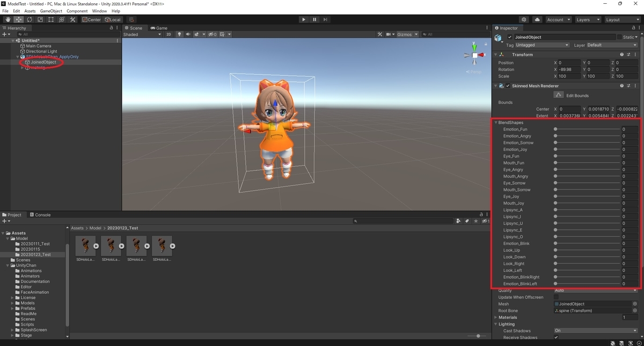Enable the Static checkbox
Viewport: 644px width, 346px height.
(619, 37)
